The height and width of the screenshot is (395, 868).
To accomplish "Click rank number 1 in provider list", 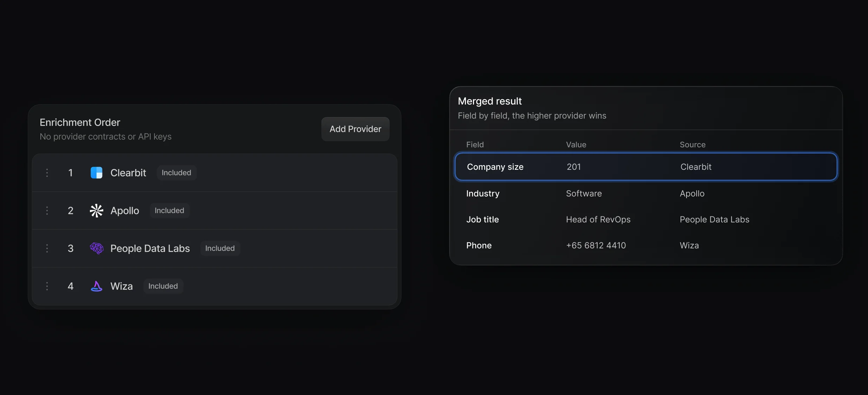I will pos(71,173).
